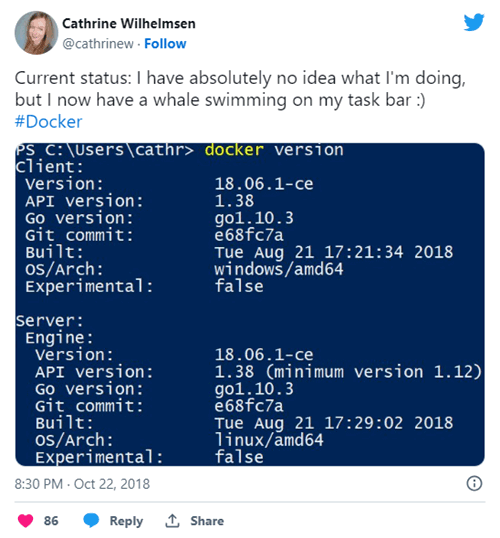The width and height of the screenshot is (500, 538).
Task: Click the Share label
Action: [207, 521]
